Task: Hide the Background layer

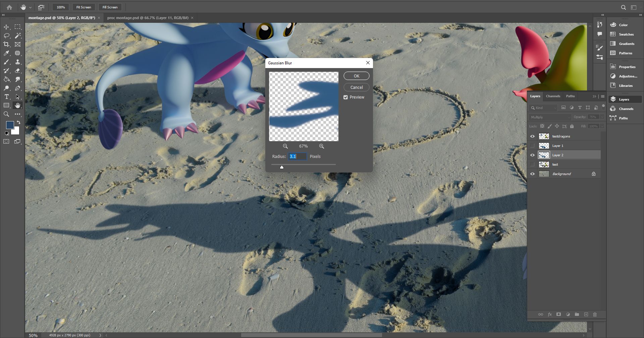Action: [532, 174]
